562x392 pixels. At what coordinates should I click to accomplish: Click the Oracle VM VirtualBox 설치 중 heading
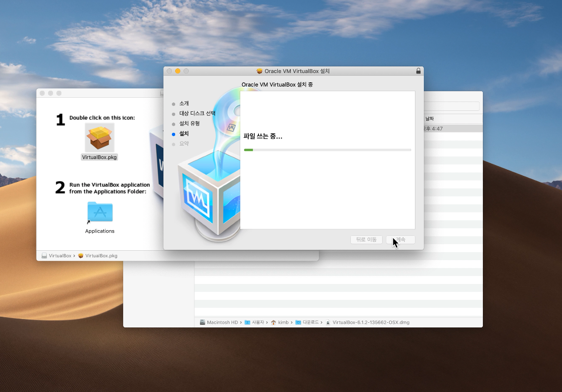[277, 85]
